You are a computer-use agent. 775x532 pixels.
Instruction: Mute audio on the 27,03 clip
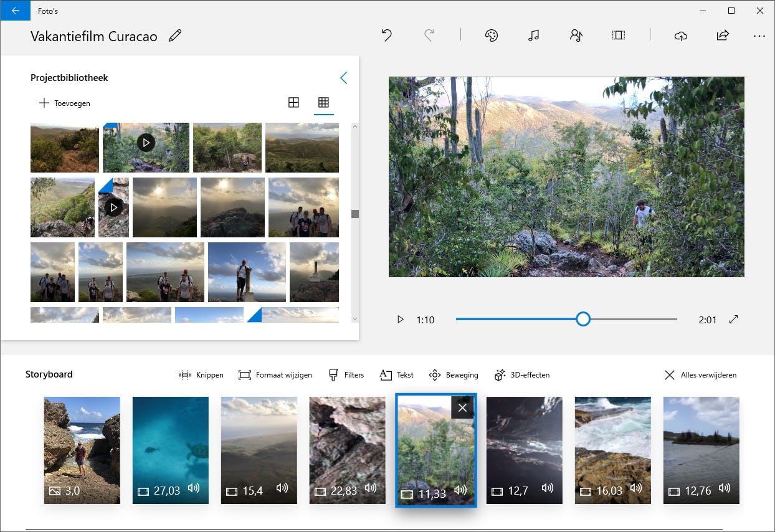pos(194,489)
